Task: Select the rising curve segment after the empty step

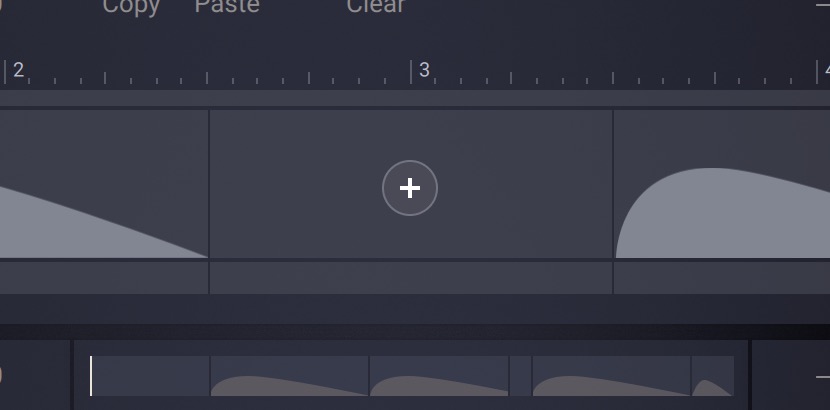Action: pos(722,184)
